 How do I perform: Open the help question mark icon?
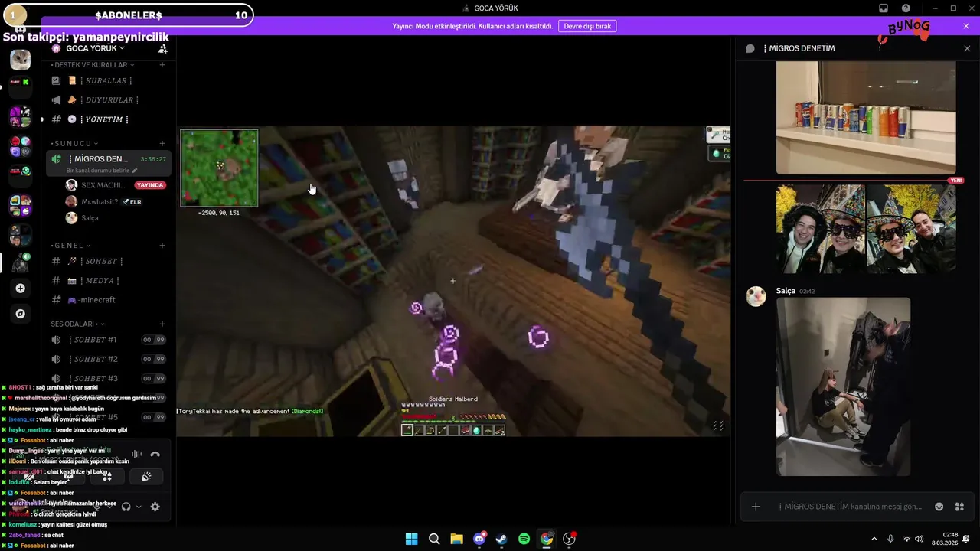(x=906, y=8)
